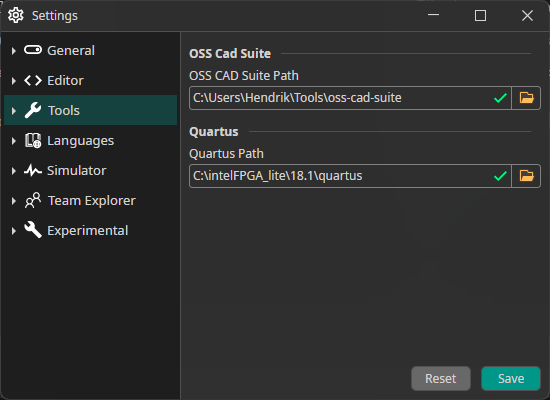Expand the Experimental category arrow
Viewport: 550px width, 400px height.
coord(14,231)
